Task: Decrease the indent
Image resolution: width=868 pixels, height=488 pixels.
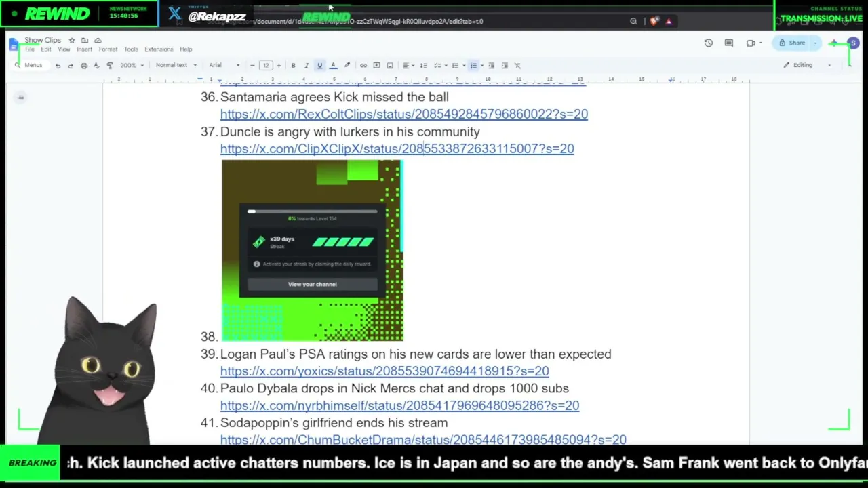Action: [491, 66]
